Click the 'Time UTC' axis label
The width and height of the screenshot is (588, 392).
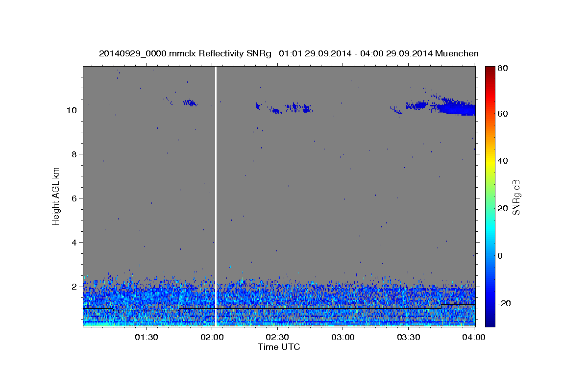click(x=279, y=347)
